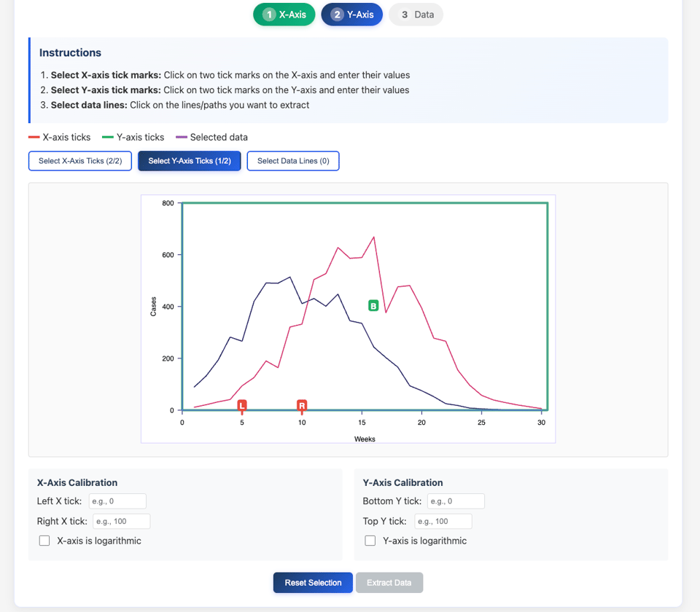Go to step 2 Y-Axis
This screenshot has width=700, height=612.
coord(351,15)
